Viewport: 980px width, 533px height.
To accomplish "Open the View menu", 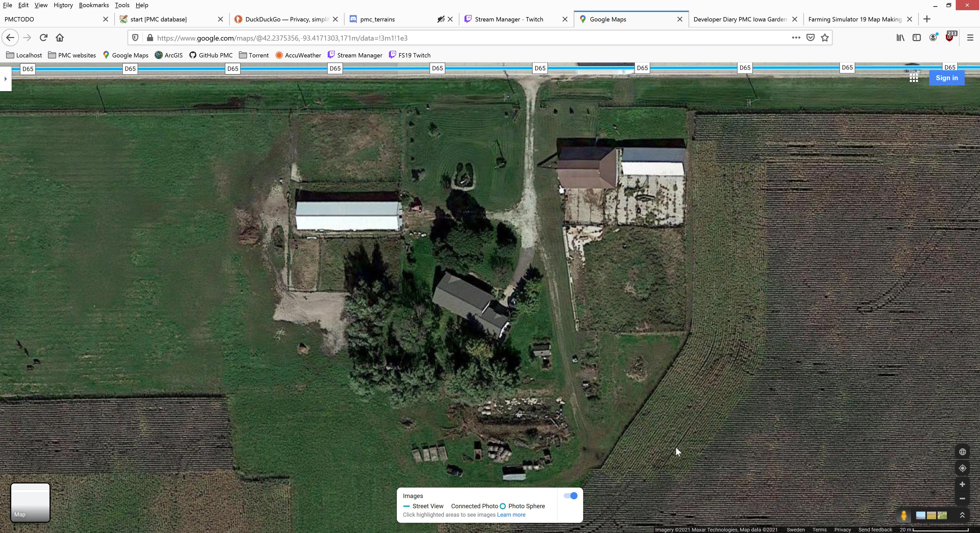I will tap(41, 5).
